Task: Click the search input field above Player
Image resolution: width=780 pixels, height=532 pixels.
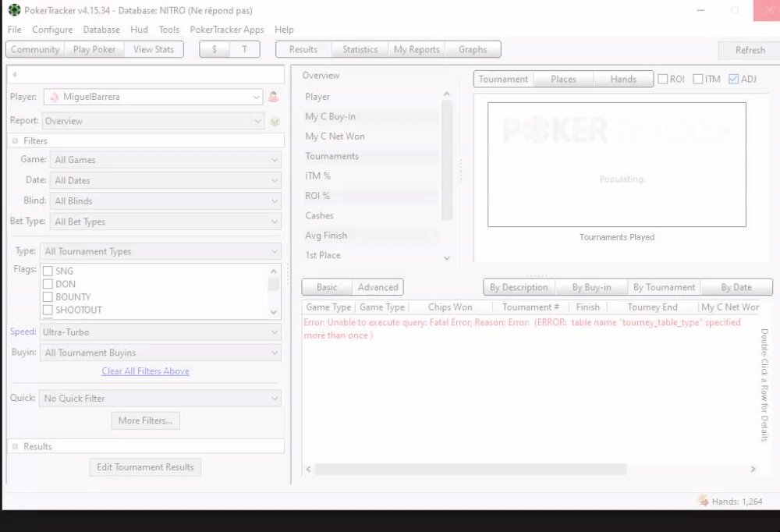Action: (x=146, y=74)
